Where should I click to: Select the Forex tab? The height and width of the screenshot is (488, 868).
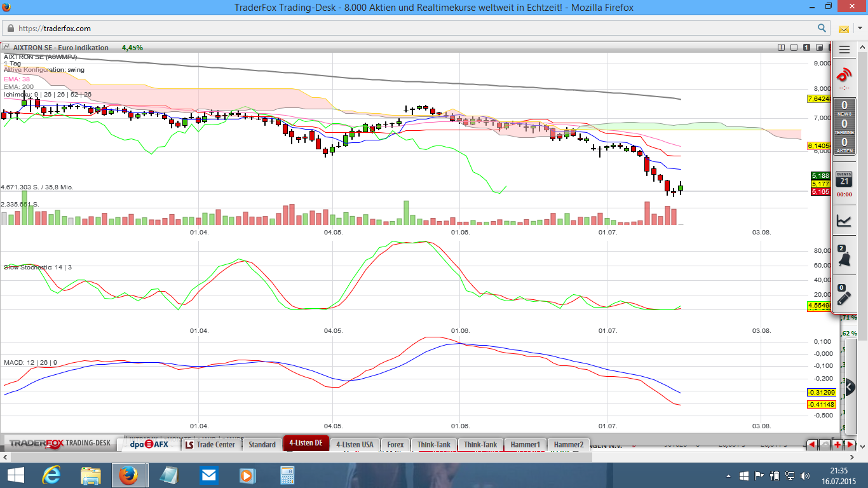coord(395,444)
